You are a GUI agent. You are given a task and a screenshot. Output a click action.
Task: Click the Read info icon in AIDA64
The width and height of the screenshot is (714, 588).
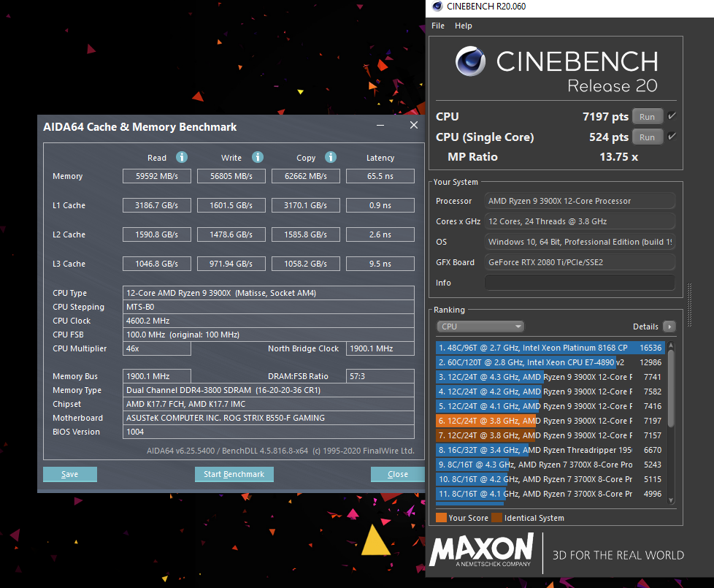pos(182,157)
